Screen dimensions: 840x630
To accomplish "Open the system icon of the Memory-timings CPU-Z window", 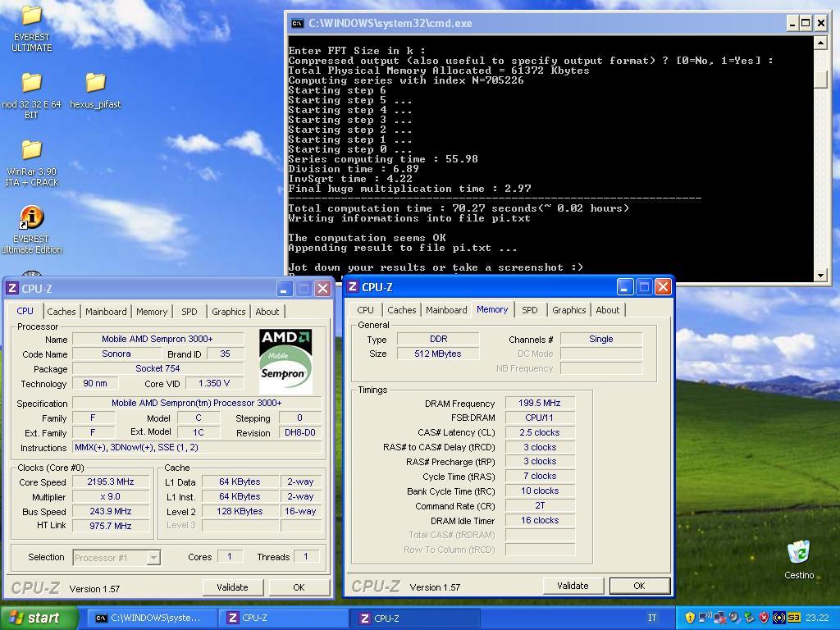I will pyautogui.click(x=353, y=286).
